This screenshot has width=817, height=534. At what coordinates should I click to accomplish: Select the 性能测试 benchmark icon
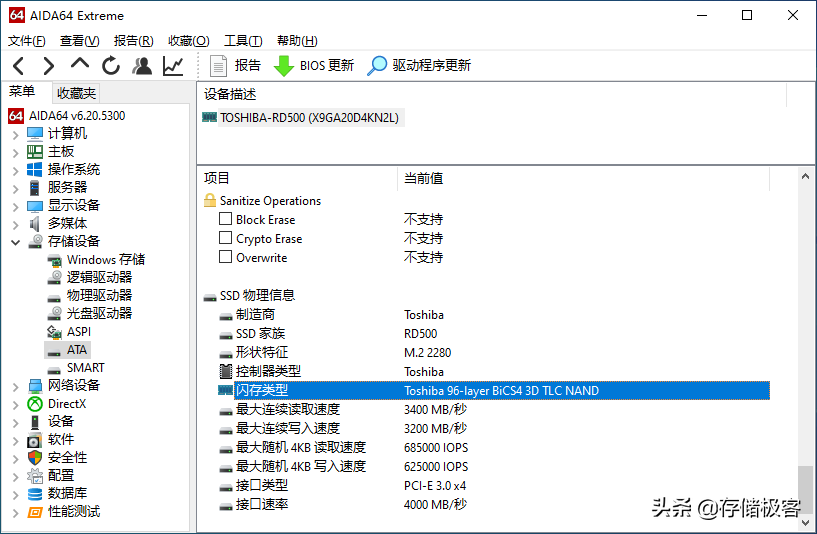tap(35, 512)
